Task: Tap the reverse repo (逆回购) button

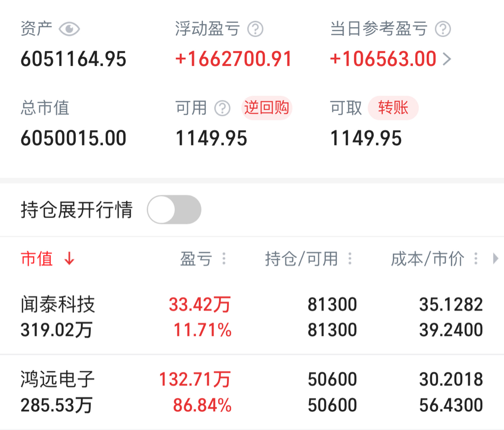Action: tap(266, 108)
